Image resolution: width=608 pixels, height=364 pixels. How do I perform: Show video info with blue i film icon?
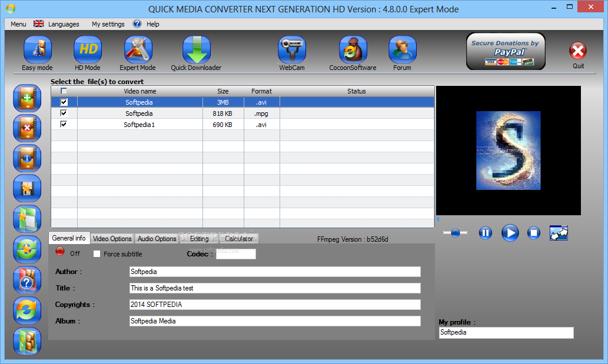(x=27, y=158)
